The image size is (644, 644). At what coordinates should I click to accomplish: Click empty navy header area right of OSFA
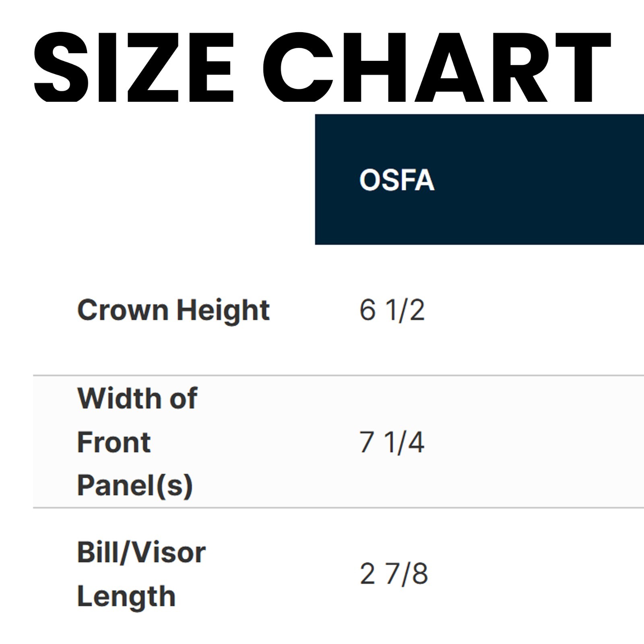tap(543, 180)
